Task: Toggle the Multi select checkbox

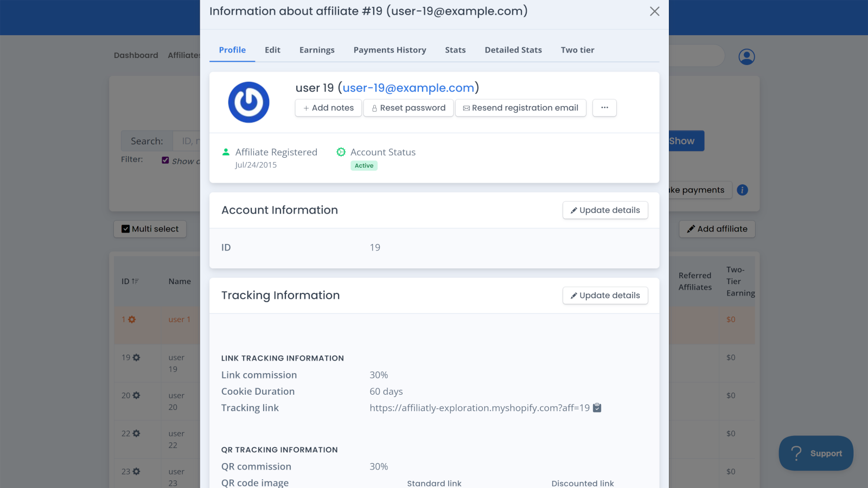Action: pyautogui.click(x=126, y=229)
